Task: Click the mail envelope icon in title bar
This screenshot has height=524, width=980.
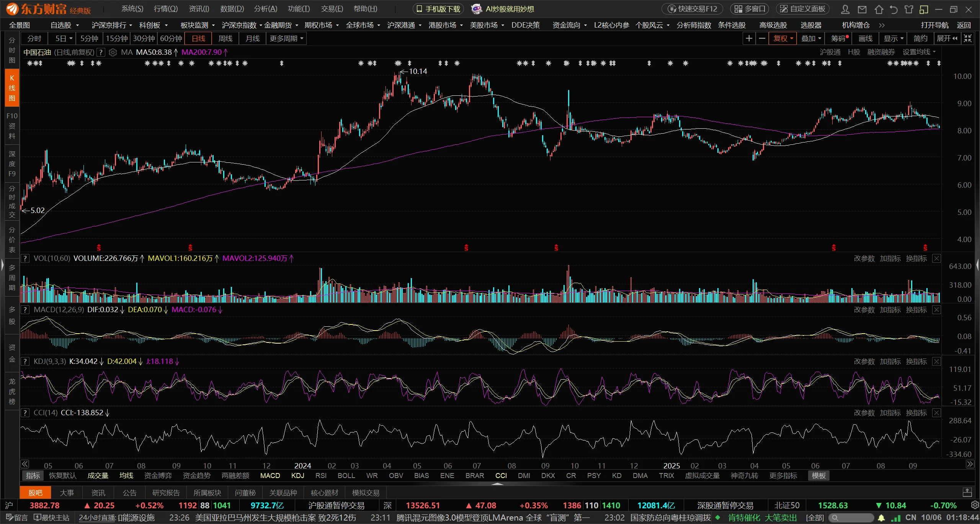Action: [862, 9]
